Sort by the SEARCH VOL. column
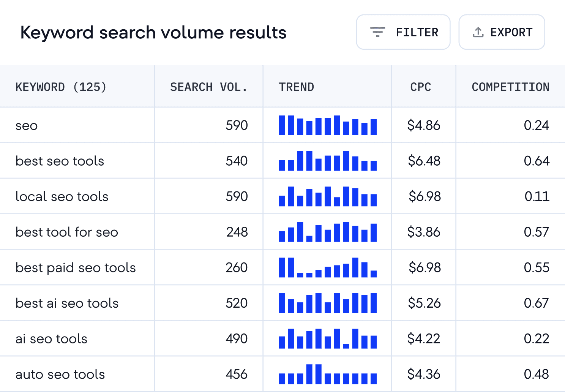 [x=209, y=87]
